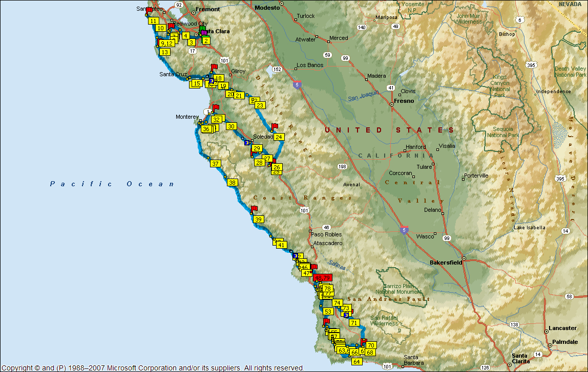Click the red flag above waypoint 24
This screenshot has width=588, height=372.
pos(275,126)
